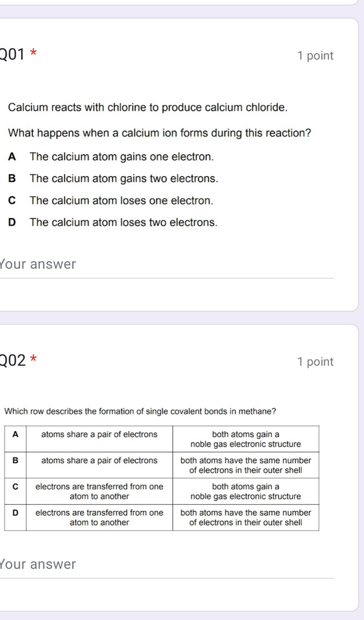Click option B 'gains two electrons' text
The width and height of the screenshot is (364, 620).
coord(124,179)
